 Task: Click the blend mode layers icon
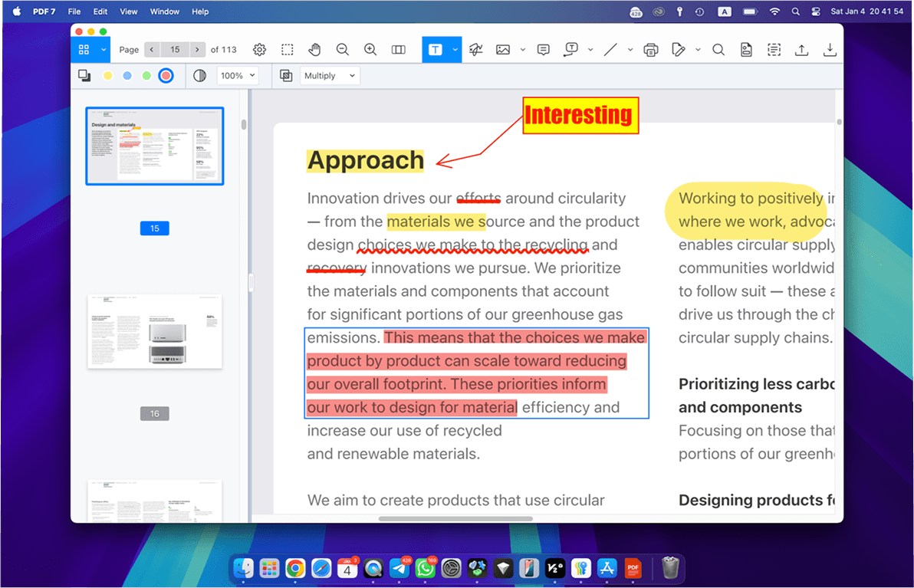click(286, 76)
